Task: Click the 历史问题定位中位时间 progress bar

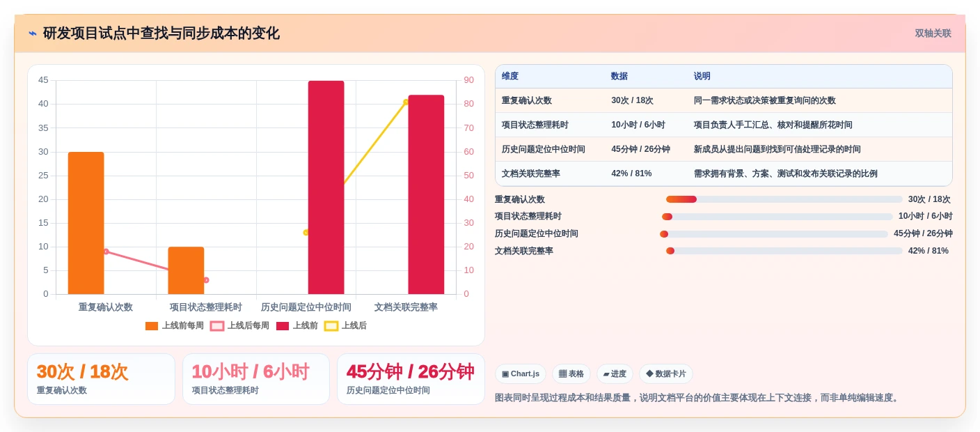Action: coord(774,234)
